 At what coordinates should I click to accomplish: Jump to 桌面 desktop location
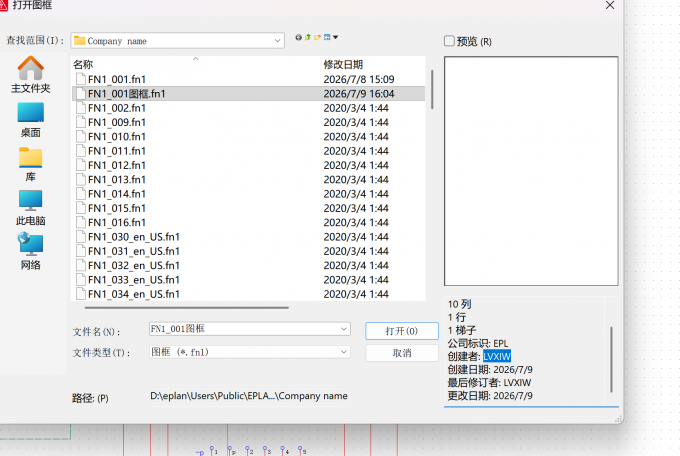tap(30, 120)
